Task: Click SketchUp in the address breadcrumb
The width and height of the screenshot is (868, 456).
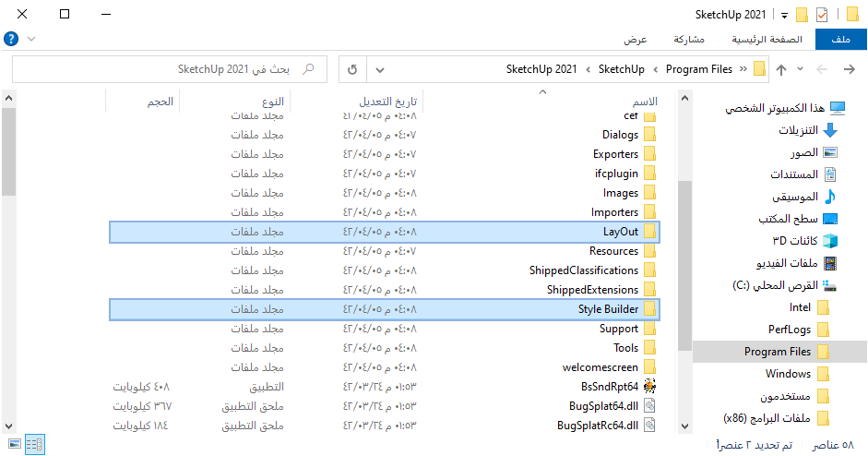Action: (622, 69)
